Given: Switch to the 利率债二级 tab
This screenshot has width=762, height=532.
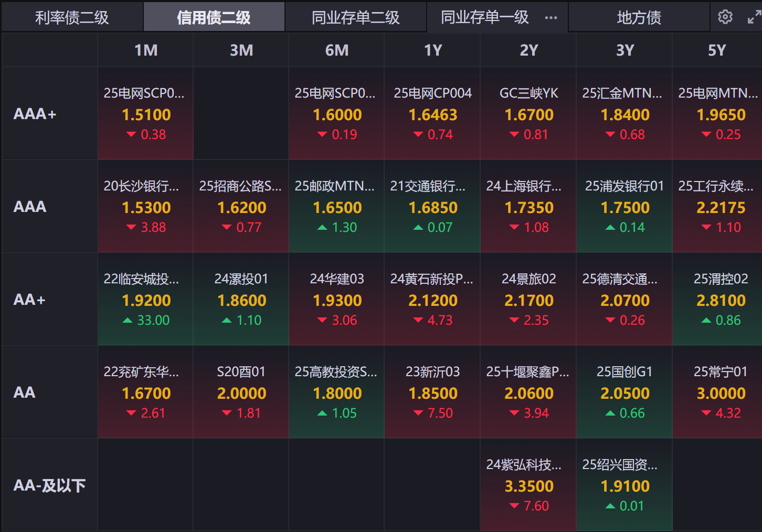Looking at the screenshot, I should point(72,18).
